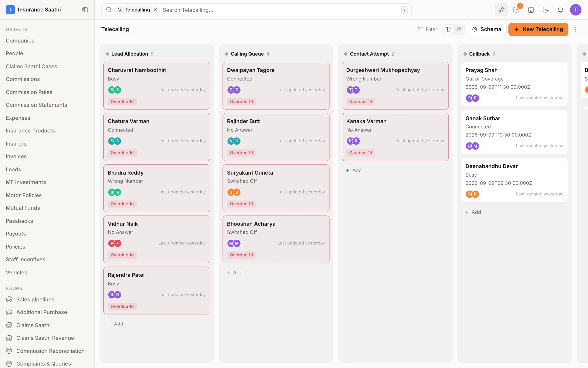The image size is (588, 368).
Task: Switch to grid view
Action: [459, 29]
